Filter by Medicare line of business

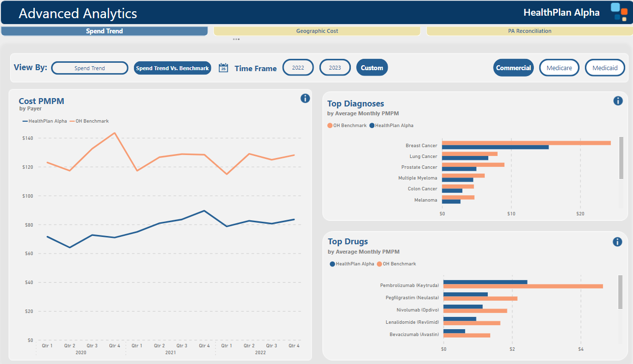click(x=559, y=68)
